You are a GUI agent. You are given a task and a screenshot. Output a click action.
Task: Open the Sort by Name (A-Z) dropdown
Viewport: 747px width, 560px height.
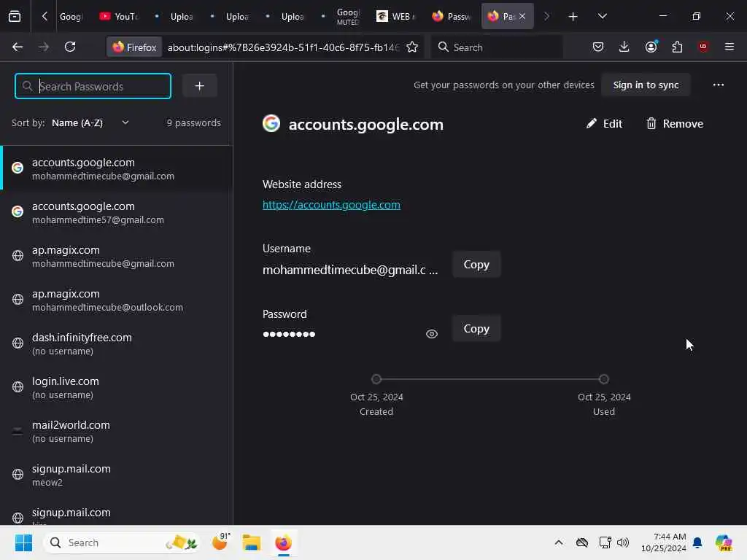tap(90, 122)
